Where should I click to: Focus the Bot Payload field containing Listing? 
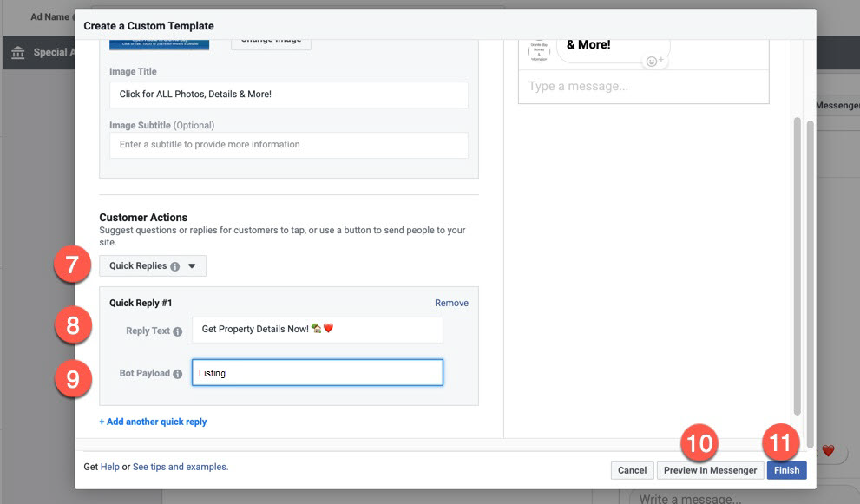317,373
